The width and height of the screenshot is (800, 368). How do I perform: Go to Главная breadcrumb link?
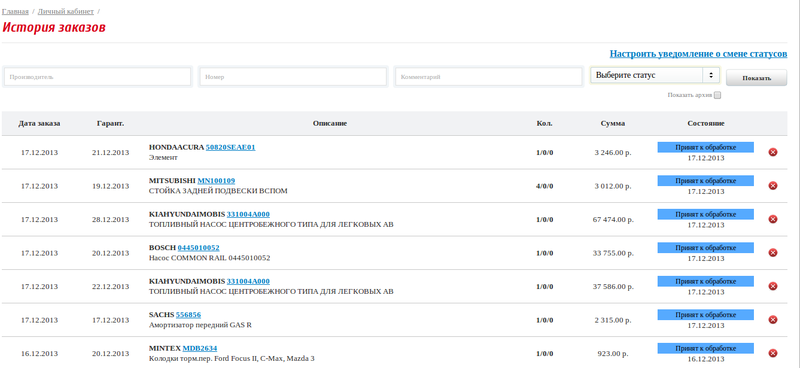pyautogui.click(x=15, y=11)
